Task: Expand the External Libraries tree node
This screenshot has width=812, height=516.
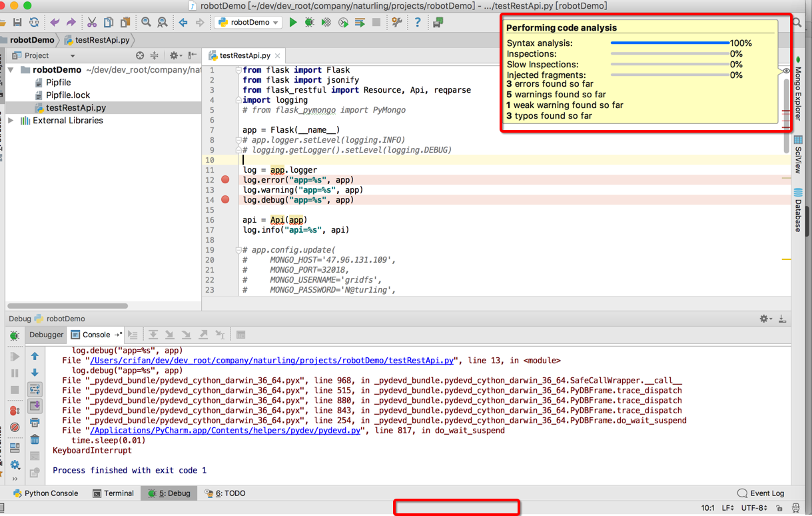Action: point(11,121)
